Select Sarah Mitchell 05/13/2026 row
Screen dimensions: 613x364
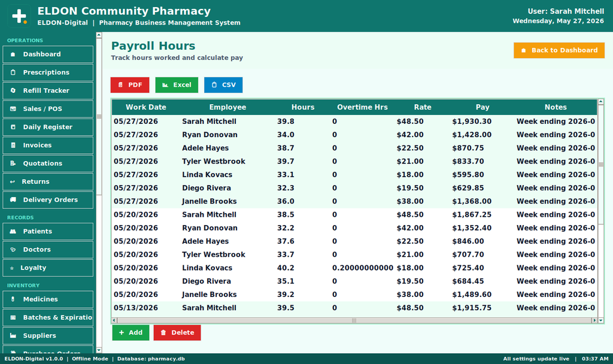(x=354, y=308)
